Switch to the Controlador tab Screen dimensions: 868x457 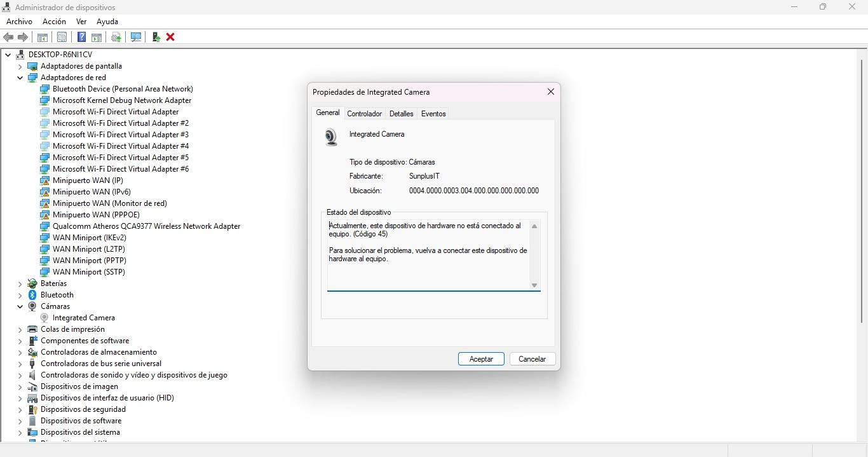pos(365,114)
